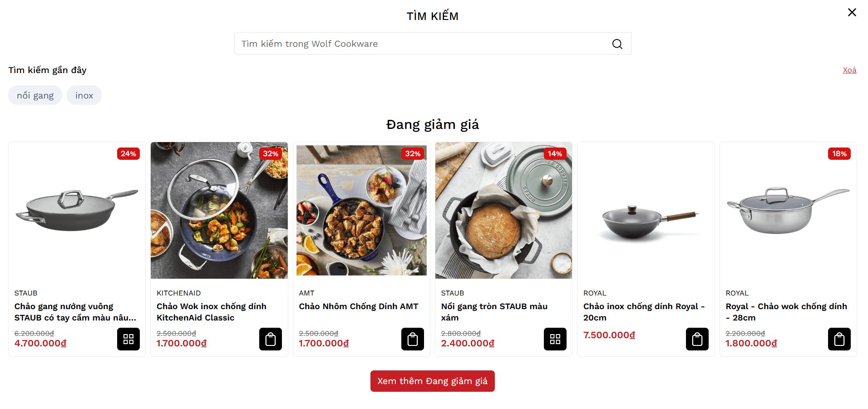
Task: Open the AMT pan product image
Action: pos(361,210)
